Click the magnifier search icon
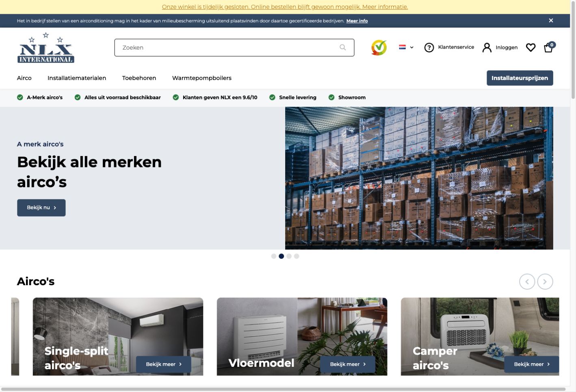The width and height of the screenshot is (576, 392). click(x=343, y=48)
